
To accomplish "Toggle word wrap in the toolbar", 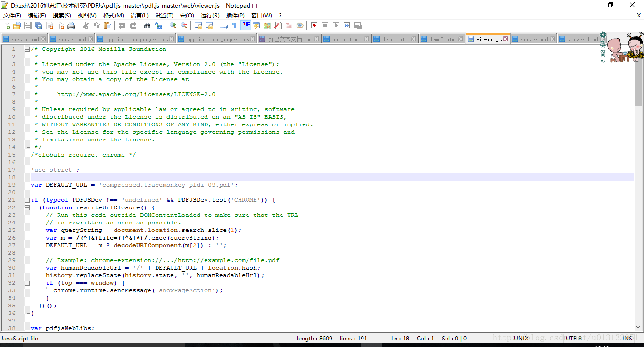I will [x=224, y=25].
